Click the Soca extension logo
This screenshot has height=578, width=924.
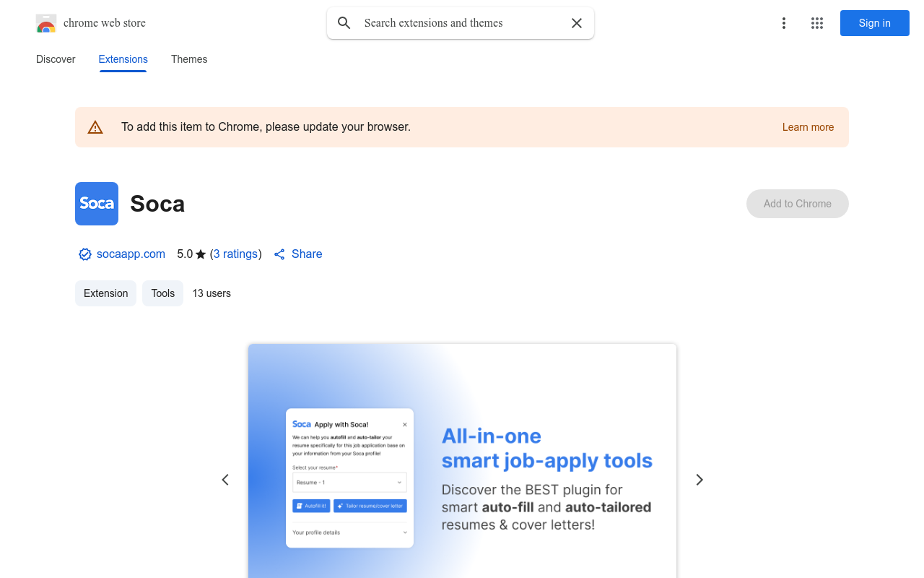[97, 204]
